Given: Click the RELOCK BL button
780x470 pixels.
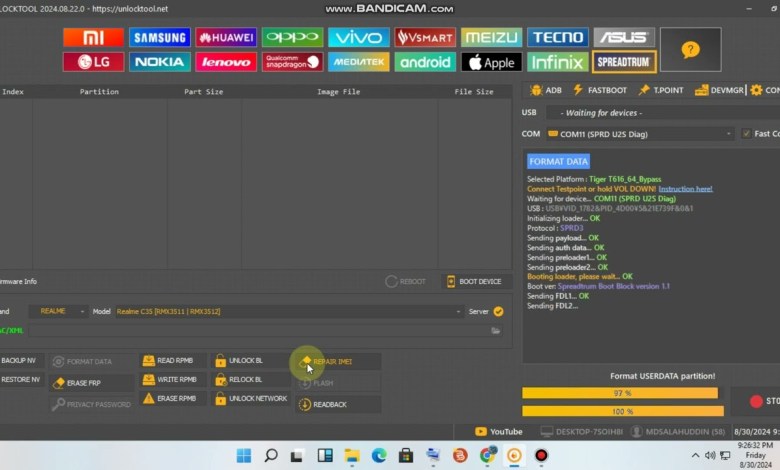Looking at the screenshot, I should tap(250, 379).
